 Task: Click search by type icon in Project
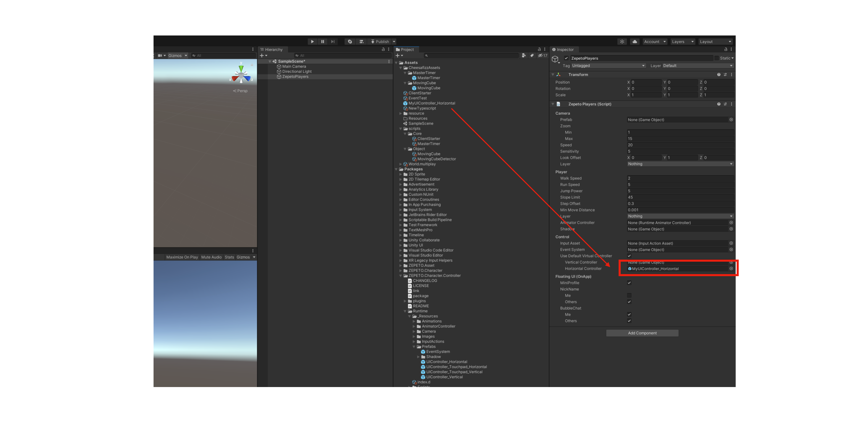tap(524, 56)
